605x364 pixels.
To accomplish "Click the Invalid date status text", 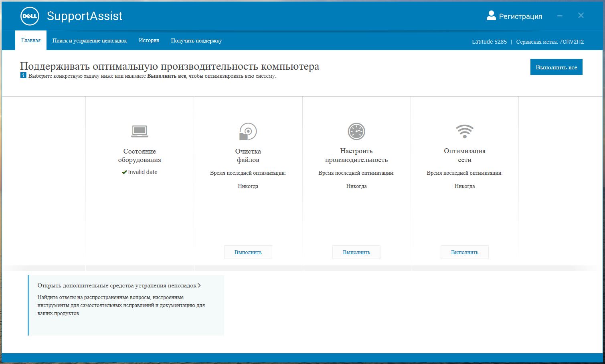I will click(x=143, y=172).
